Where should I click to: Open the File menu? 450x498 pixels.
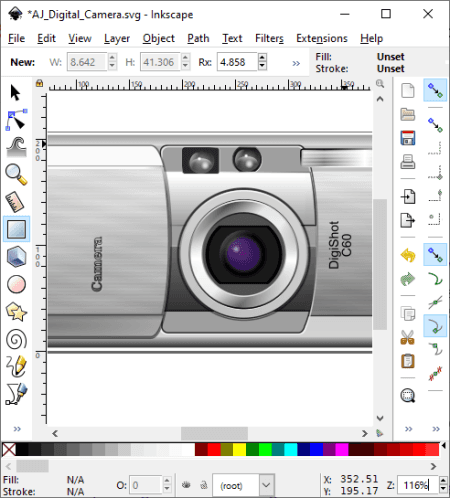(x=16, y=38)
